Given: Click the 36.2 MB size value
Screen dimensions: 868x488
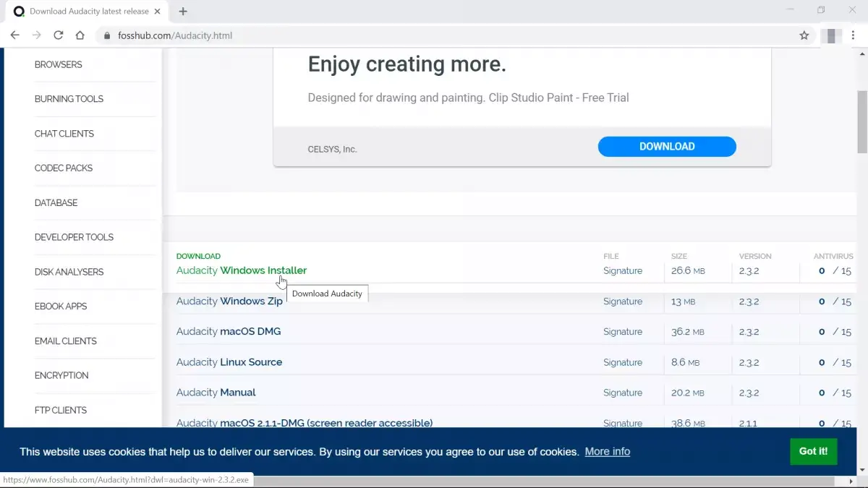Looking at the screenshot, I should [x=688, y=331].
